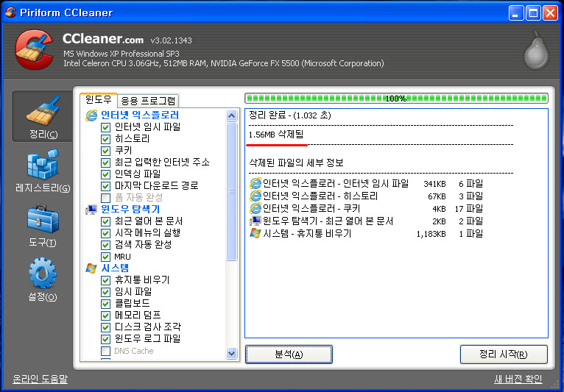This screenshot has height=392, width=564.
Task: Minimize the Piriform CCleaner window
Action: [x=516, y=13]
